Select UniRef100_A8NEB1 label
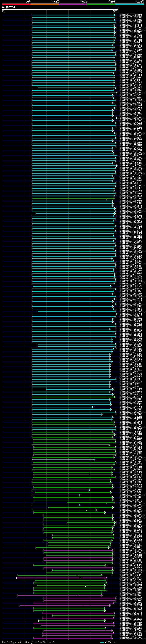 click(131, 308)
